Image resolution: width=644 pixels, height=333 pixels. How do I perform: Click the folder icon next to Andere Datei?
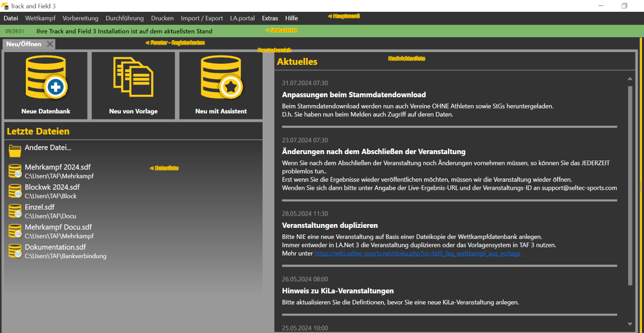click(x=15, y=151)
